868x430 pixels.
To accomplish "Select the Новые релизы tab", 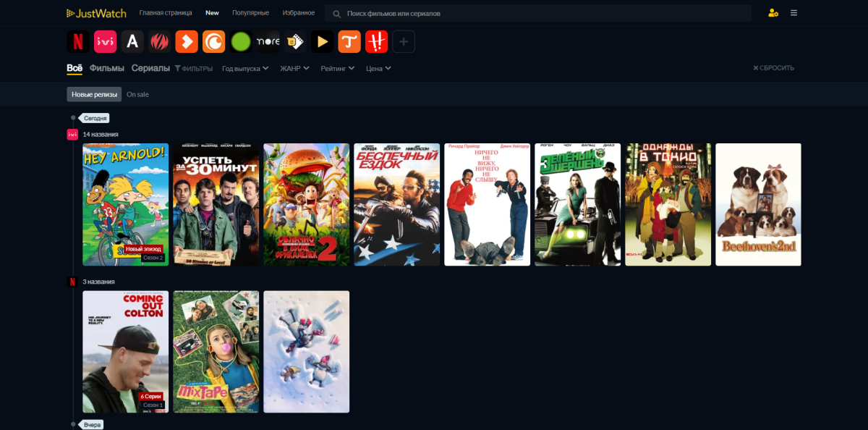I will pyautogui.click(x=94, y=94).
